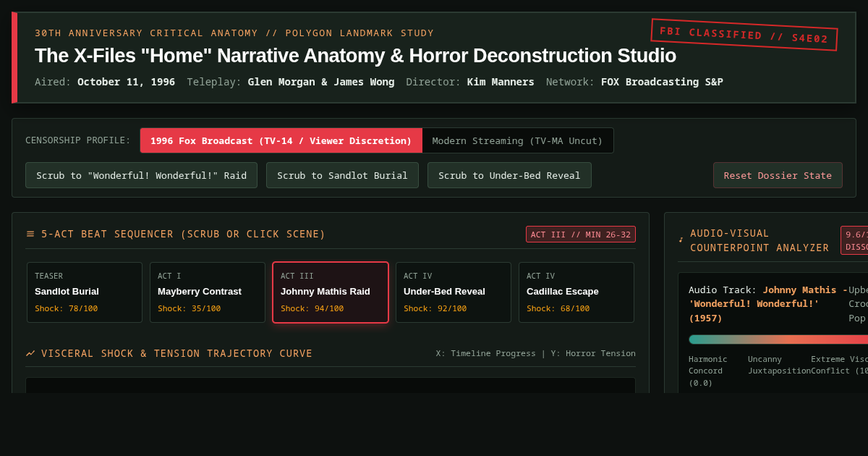Click the music note analyzer icon
868x456 pixels.
(x=681, y=240)
